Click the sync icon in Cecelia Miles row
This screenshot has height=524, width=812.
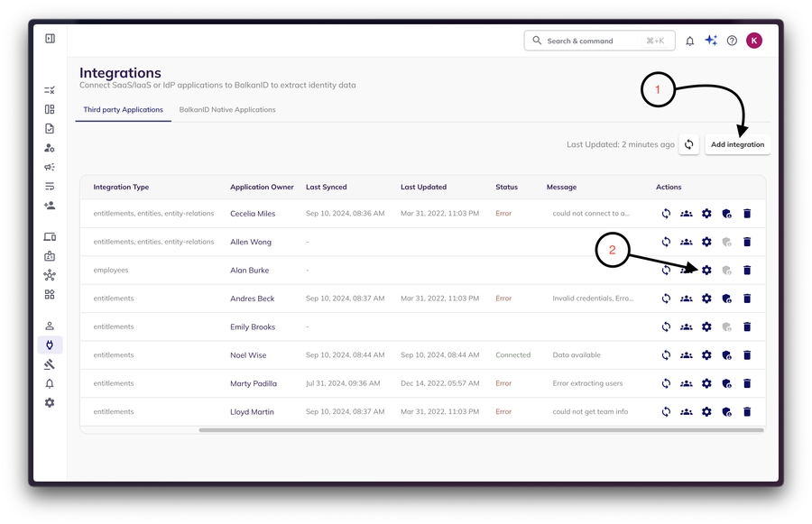[x=666, y=214]
